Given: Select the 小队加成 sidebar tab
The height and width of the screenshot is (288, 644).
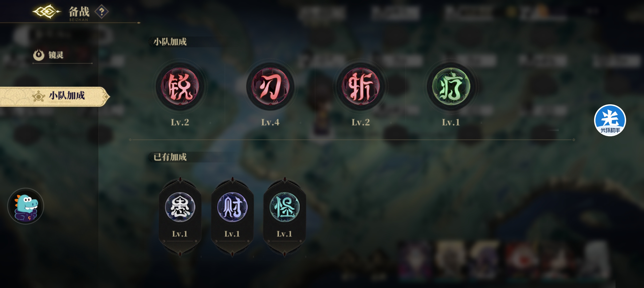Looking at the screenshot, I should pyautogui.click(x=55, y=96).
